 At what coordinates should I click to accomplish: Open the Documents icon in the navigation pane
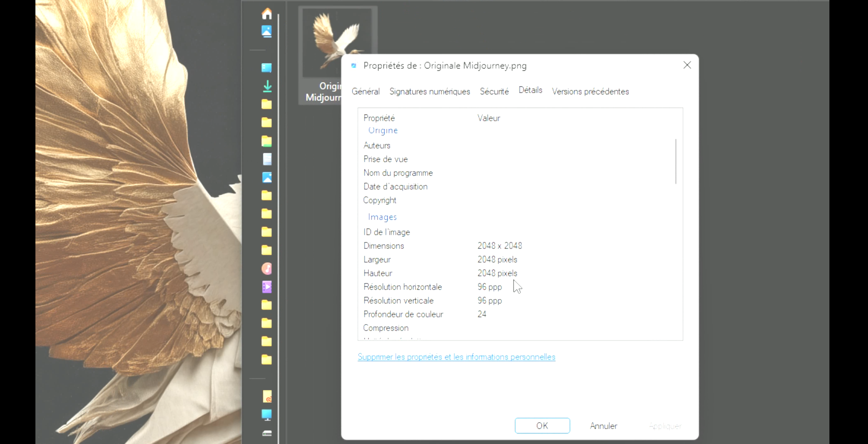pyautogui.click(x=267, y=159)
